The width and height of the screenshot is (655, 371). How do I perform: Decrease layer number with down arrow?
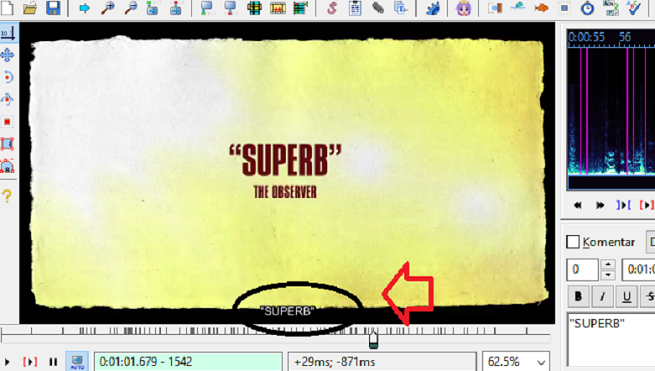click(608, 275)
